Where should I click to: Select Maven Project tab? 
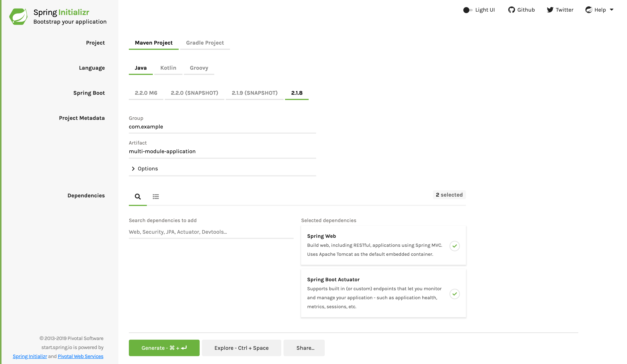click(154, 43)
